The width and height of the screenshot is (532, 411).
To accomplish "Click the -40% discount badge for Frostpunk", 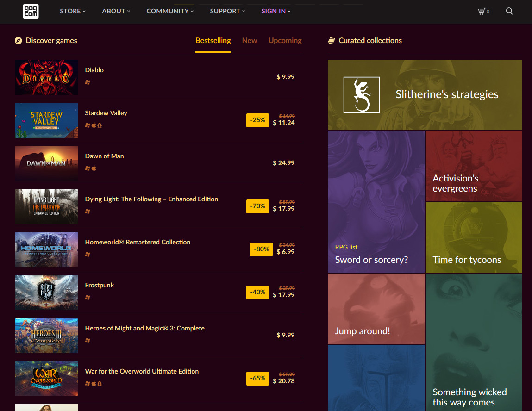I will (x=257, y=293).
